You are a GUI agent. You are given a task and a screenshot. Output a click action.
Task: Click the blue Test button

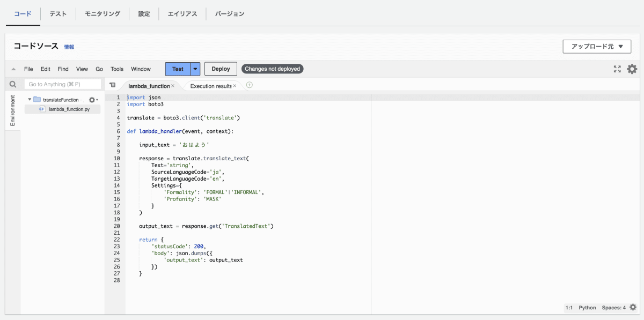178,69
